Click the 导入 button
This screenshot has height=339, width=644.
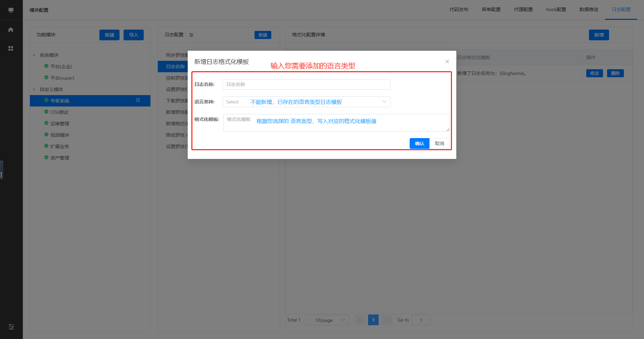[x=134, y=35]
